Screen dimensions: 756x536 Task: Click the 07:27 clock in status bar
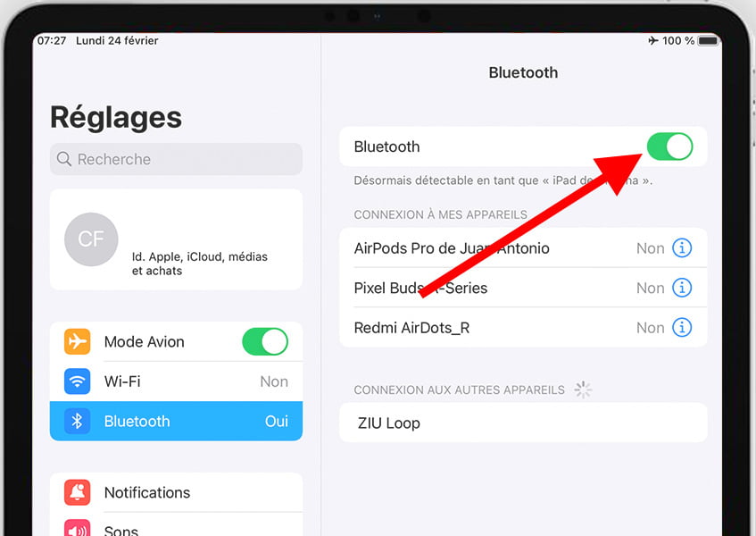(52, 40)
